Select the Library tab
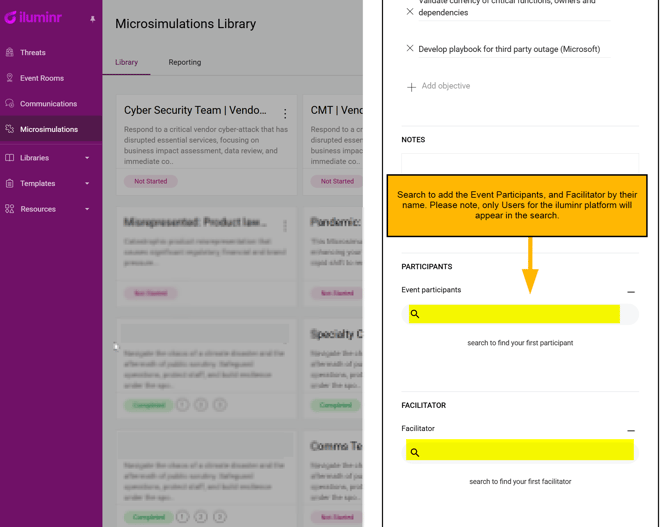Image resolution: width=670 pixels, height=527 pixels. [x=126, y=62]
